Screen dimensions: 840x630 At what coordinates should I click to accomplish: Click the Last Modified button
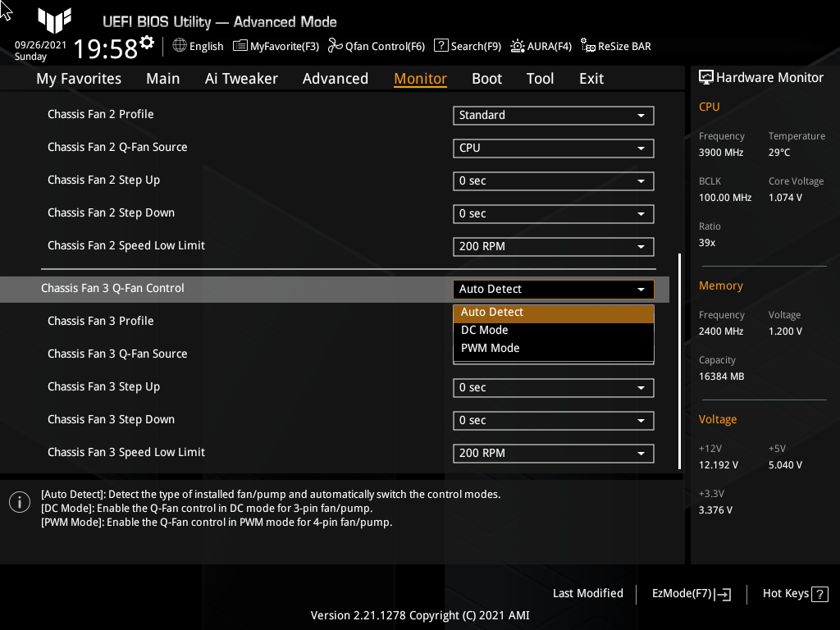[587, 593]
